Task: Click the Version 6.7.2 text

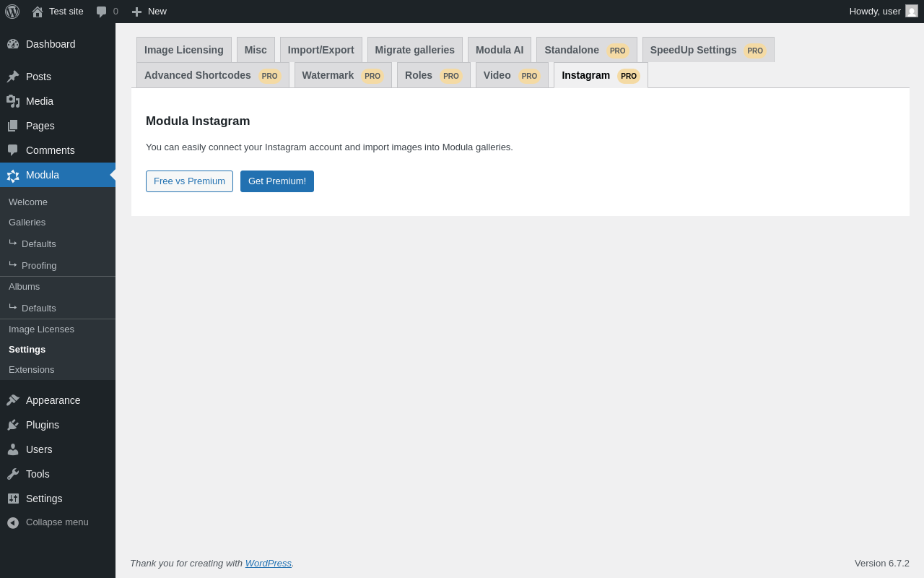Action: (x=882, y=564)
